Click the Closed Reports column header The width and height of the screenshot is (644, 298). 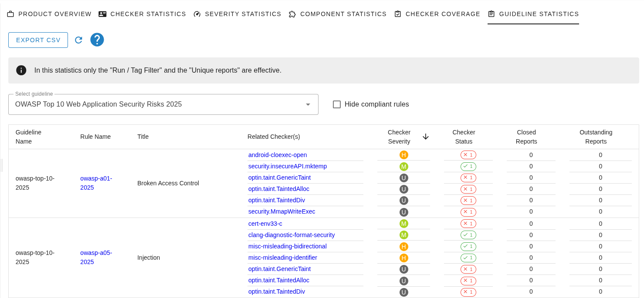pos(526,137)
